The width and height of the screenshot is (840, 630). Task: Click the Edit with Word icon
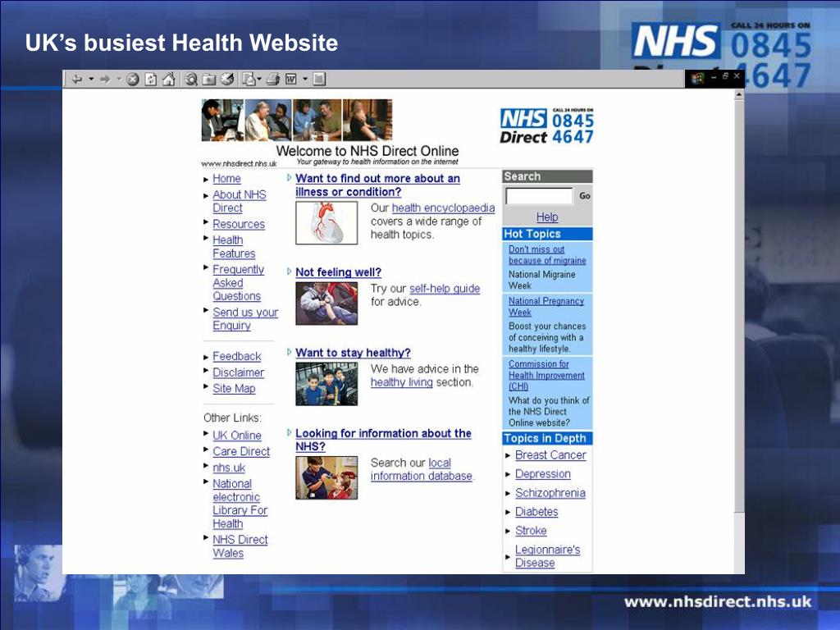click(x=291, y=80)
